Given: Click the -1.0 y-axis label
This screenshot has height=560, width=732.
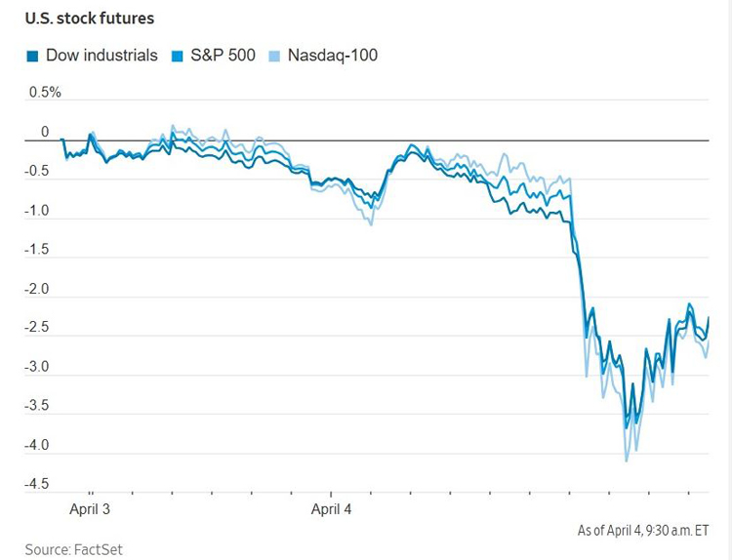Looking at the screenshot, I should tap(36, 211).
